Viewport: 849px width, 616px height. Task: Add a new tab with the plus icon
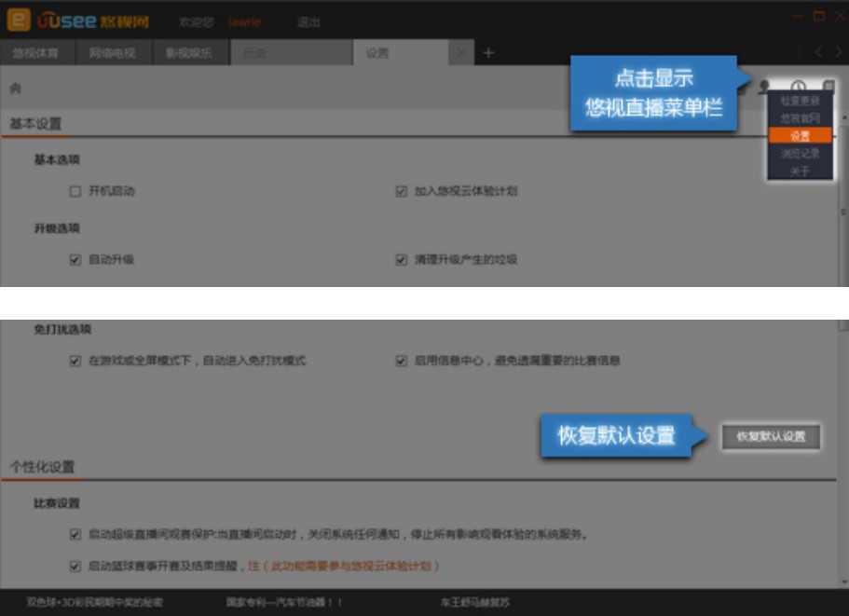pyautogui.click(x=487, y=52)
